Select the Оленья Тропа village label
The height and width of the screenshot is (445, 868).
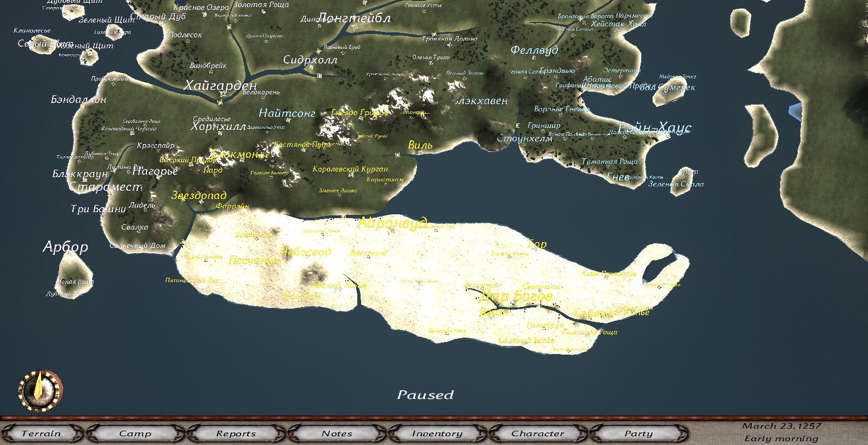[x=431, y=57]
